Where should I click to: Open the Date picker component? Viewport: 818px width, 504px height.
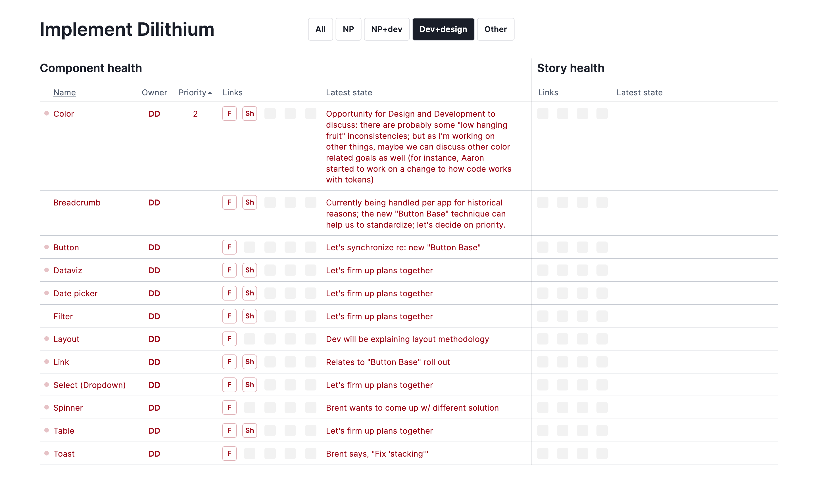pos(75,294)
